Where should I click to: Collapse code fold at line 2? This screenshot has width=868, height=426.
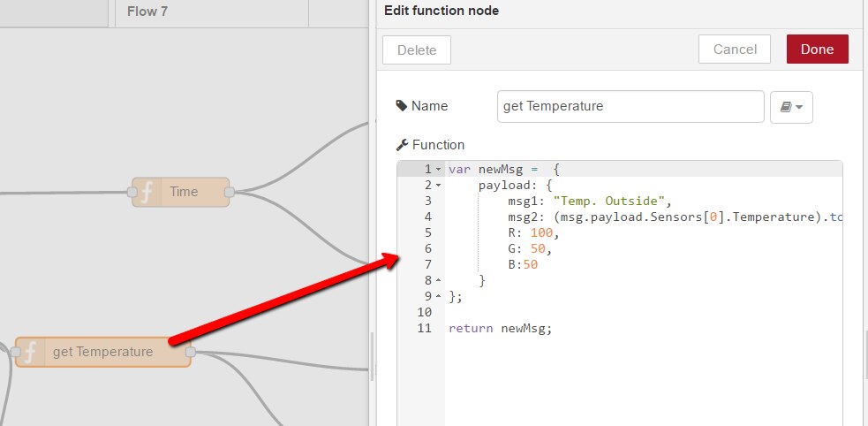tap(439, 185)
